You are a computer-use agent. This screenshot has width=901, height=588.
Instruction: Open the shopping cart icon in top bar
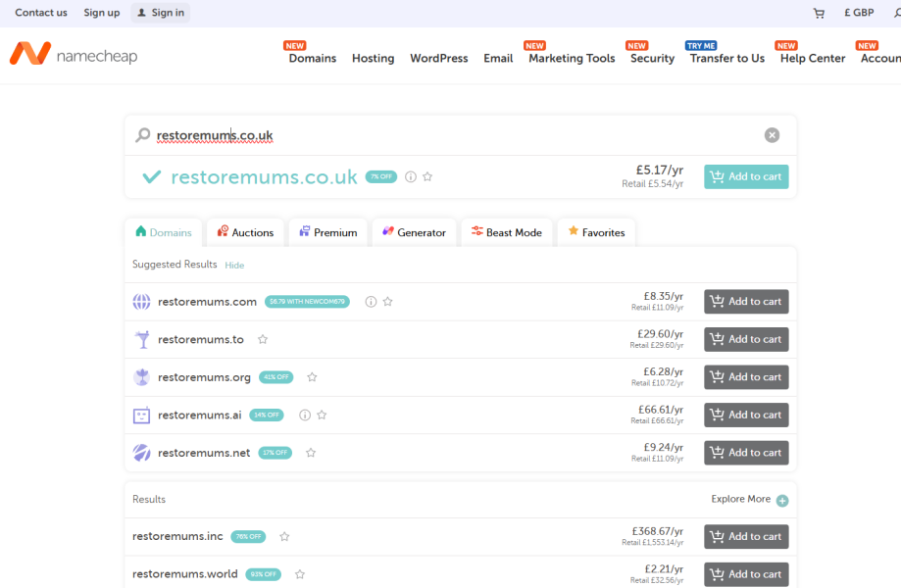coord(819,13)
